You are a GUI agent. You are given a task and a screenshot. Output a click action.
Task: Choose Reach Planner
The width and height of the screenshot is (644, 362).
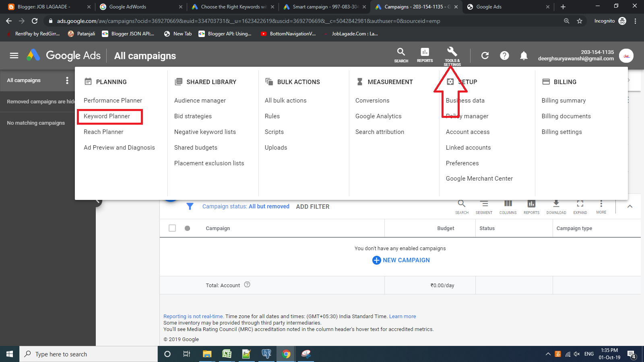point(103,132)
